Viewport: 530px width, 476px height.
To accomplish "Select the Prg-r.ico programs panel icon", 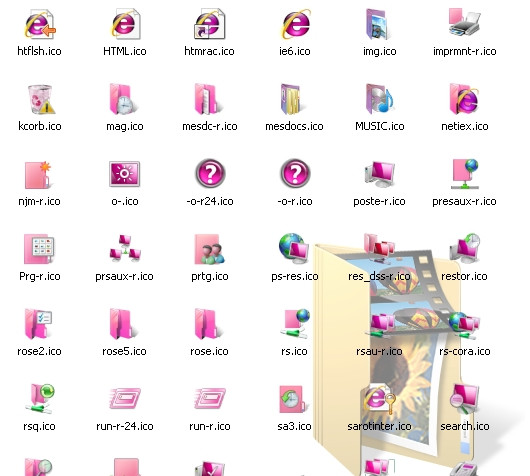I will tap(39, 249).
